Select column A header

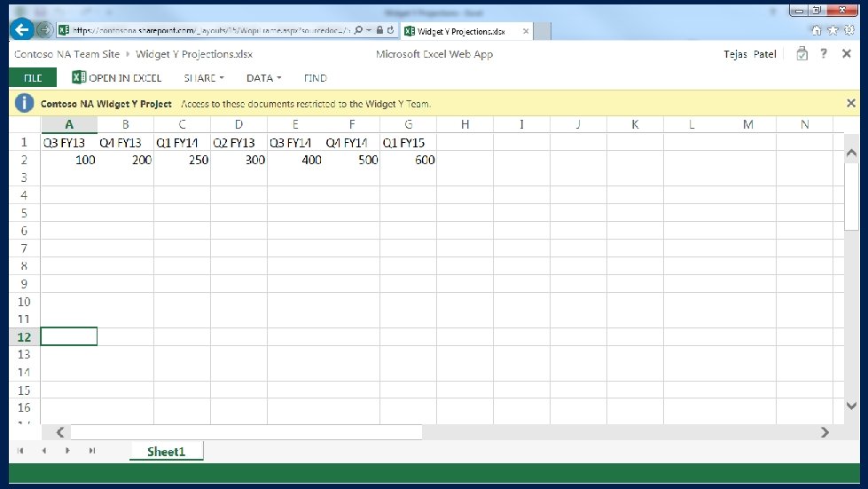69,124
